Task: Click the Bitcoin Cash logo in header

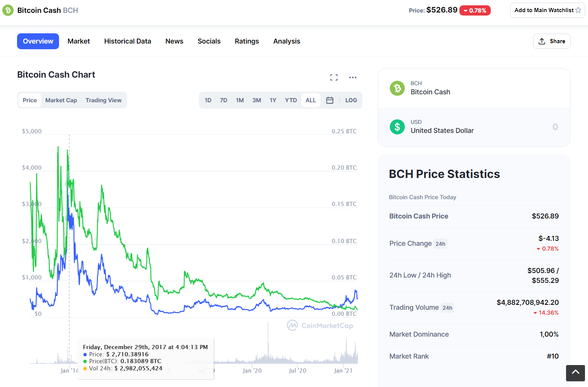Action: [8, 10]
